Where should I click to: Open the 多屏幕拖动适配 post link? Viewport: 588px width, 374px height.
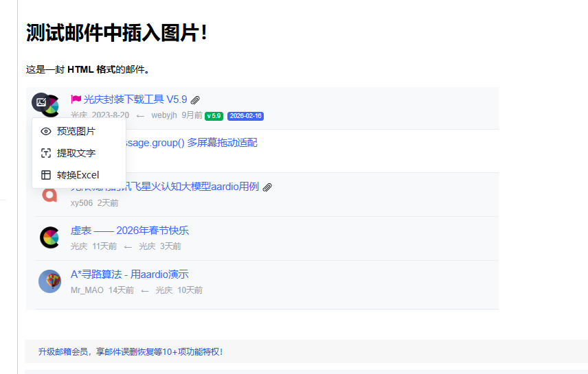pyautogui.click(x=199, y=143)
